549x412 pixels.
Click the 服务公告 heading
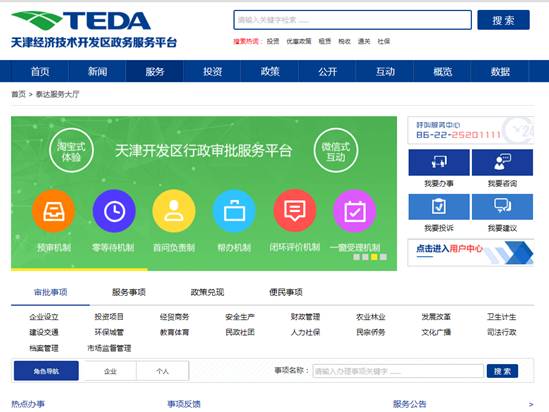pos(409,404)
